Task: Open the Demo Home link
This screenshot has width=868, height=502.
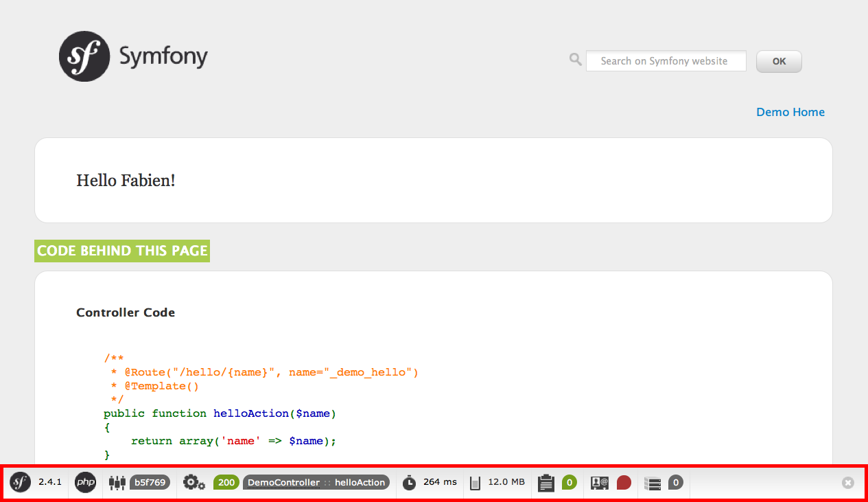Action: click(x=790, y=112)
